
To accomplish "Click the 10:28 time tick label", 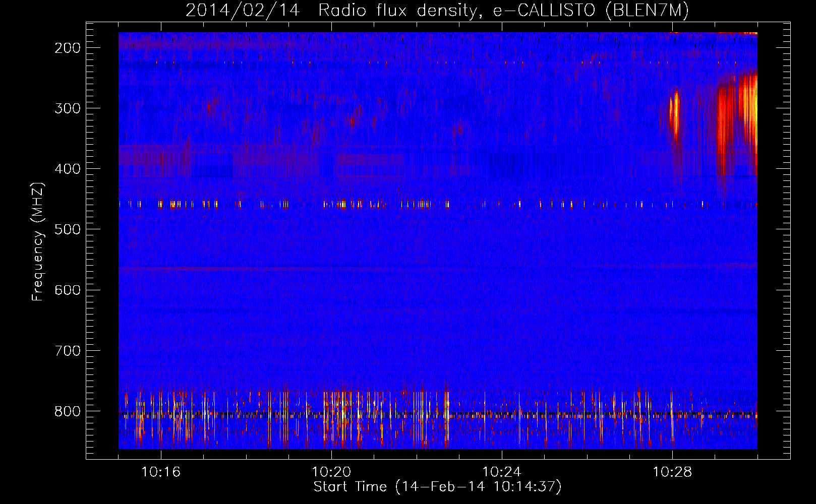I will 672,472.
